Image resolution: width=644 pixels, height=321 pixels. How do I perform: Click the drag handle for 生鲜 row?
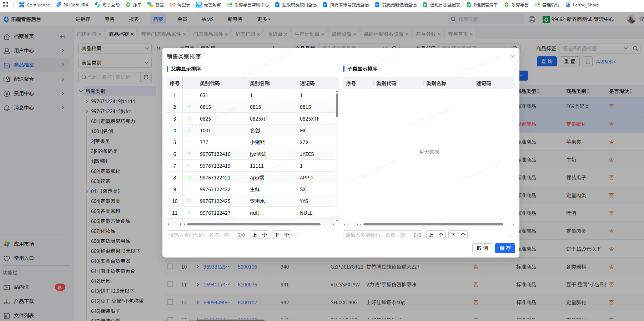click(188, 189)
